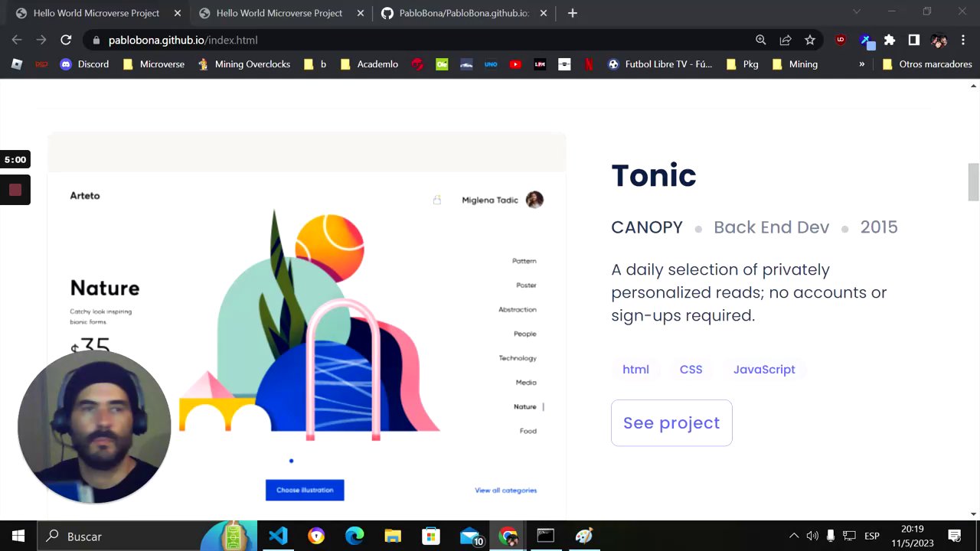This screenshot has height=551, width=980.
Task: Click the Buscar taskbar search box
Action: [x=145, y=536]
